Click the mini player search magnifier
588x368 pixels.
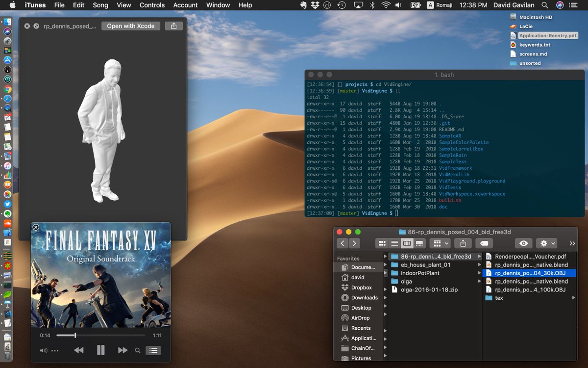[x=138, y=351]
